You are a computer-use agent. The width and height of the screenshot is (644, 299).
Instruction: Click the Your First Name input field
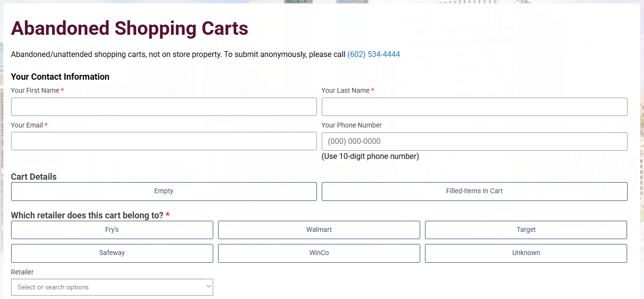164,107
